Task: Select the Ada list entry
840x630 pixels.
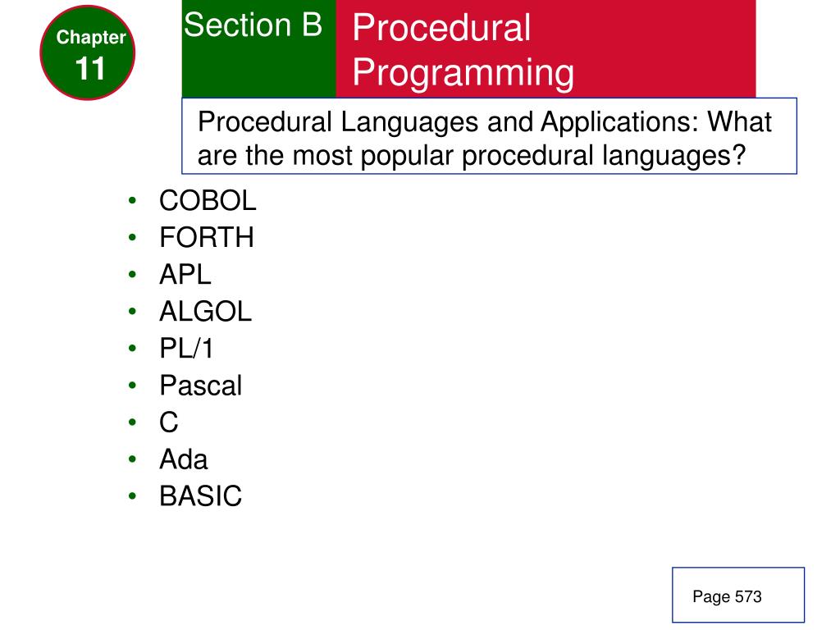Action: 183,459
